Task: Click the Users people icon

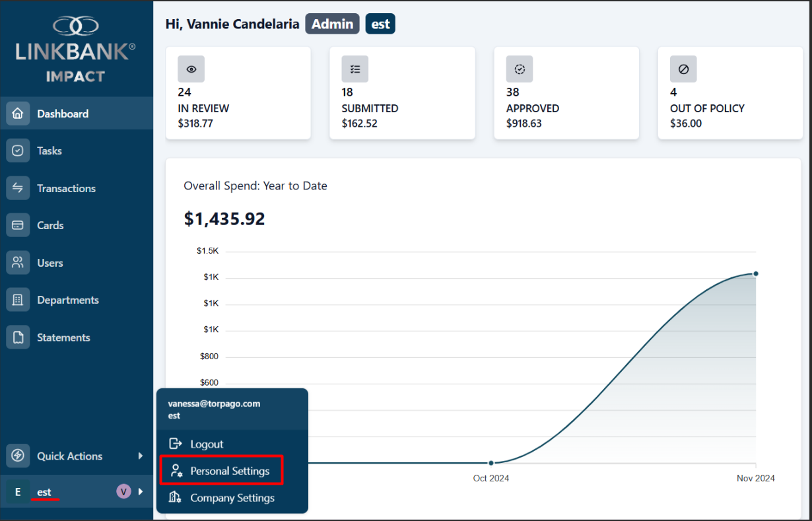Action: 18,263
